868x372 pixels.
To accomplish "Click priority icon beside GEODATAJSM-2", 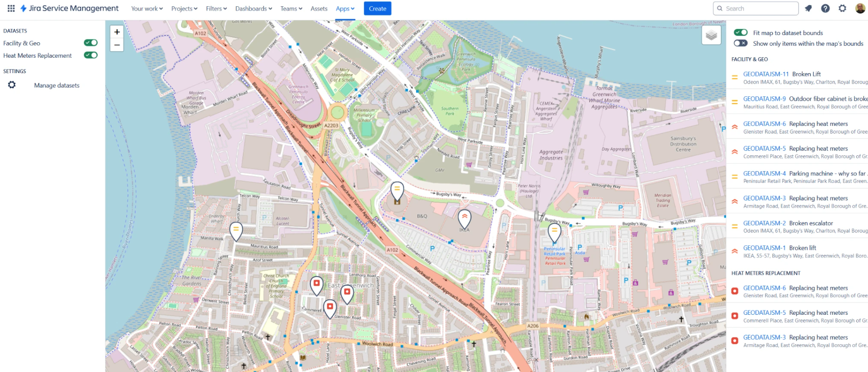I will pyautogui.click(x=734, y=226).
